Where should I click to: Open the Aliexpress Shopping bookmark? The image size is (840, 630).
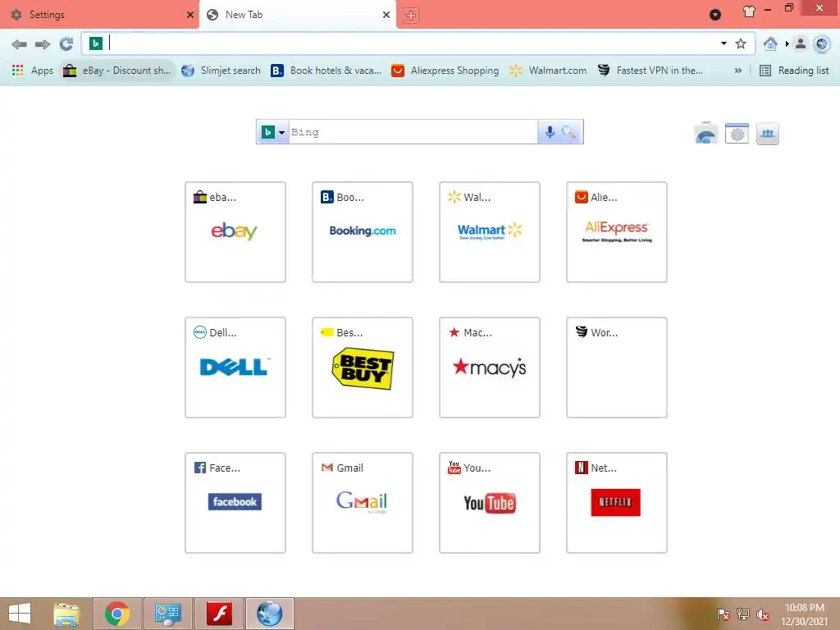(445, 71)
